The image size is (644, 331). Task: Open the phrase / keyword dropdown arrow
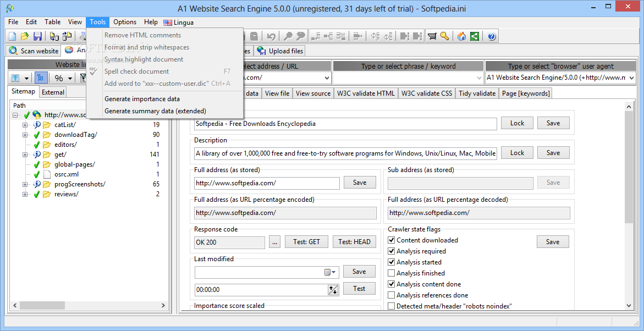[479, 78]
